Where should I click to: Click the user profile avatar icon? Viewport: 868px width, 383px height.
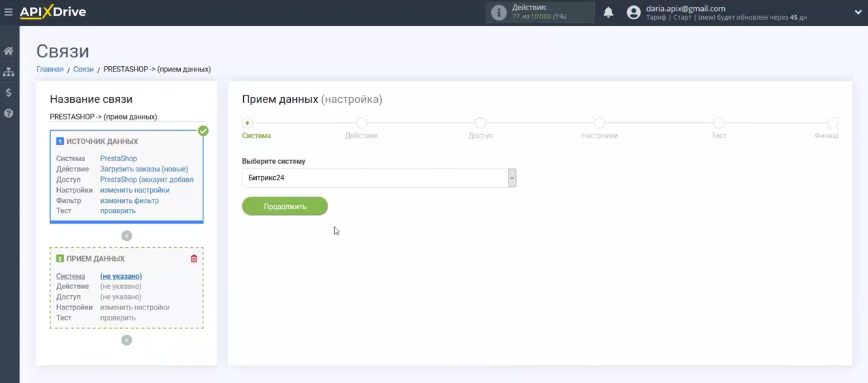[x=633, y=13]
